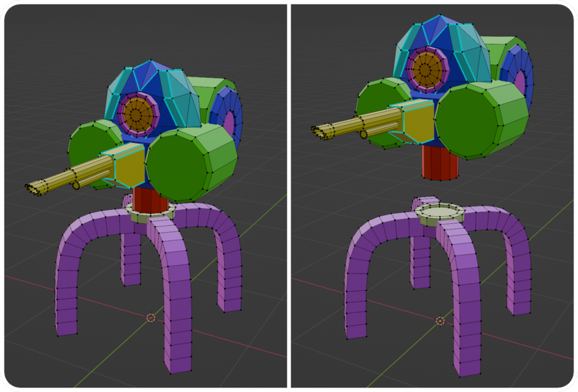This screenshot has height=392, width=578.
Task: Select the orange disc on the left model's dome
Action: click(x=135, y=112)
